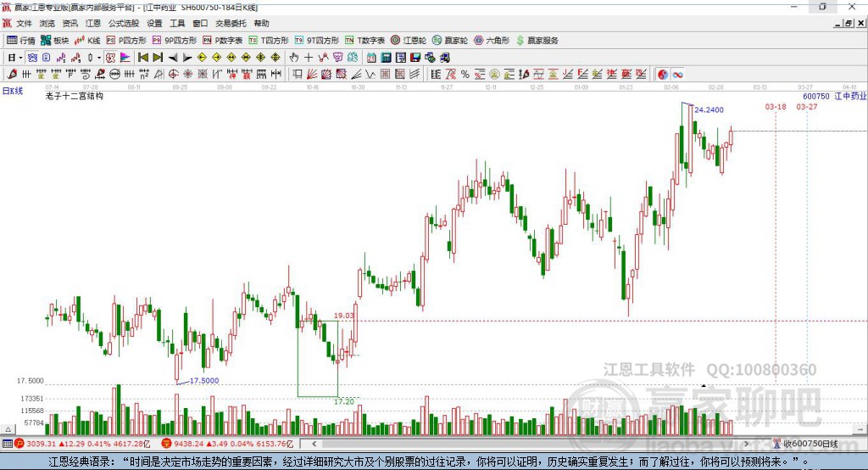Open the T数字表 tool
Screen dimensions: 868x470
[x=364, y=41]
